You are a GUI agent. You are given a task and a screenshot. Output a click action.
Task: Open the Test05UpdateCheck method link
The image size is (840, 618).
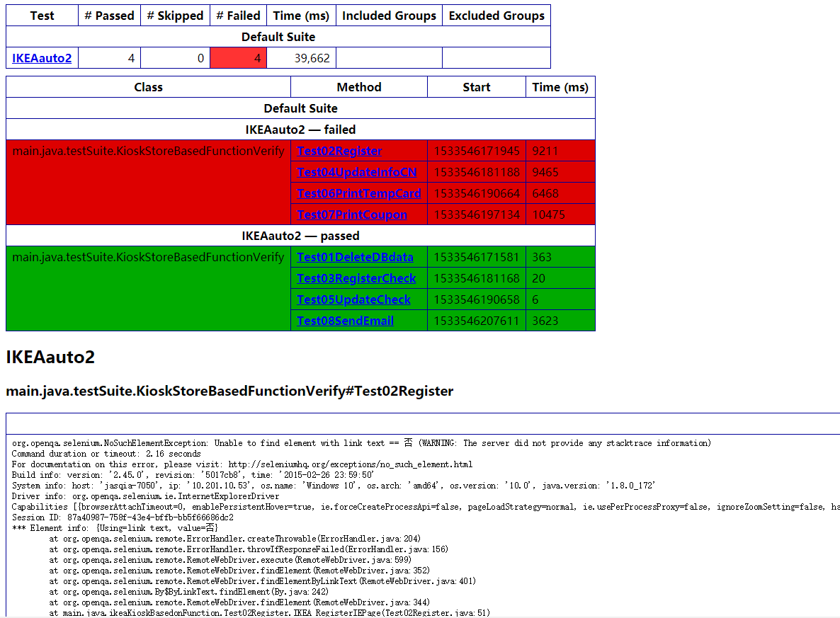pos(353,300)
